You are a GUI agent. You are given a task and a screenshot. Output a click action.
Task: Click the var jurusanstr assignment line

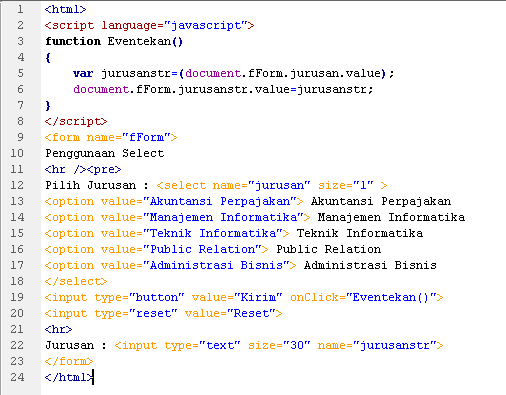(233, 73)
